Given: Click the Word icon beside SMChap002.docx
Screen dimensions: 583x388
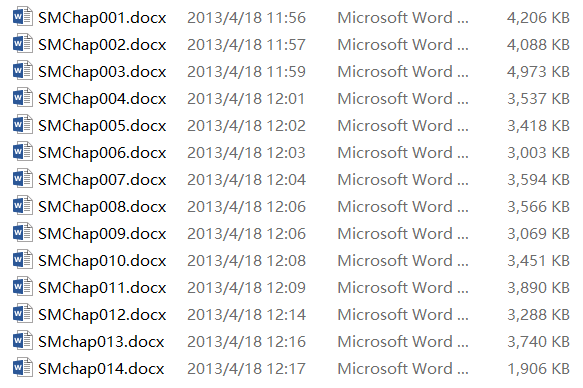Looking at the screenshot, I should pos(23,44).
